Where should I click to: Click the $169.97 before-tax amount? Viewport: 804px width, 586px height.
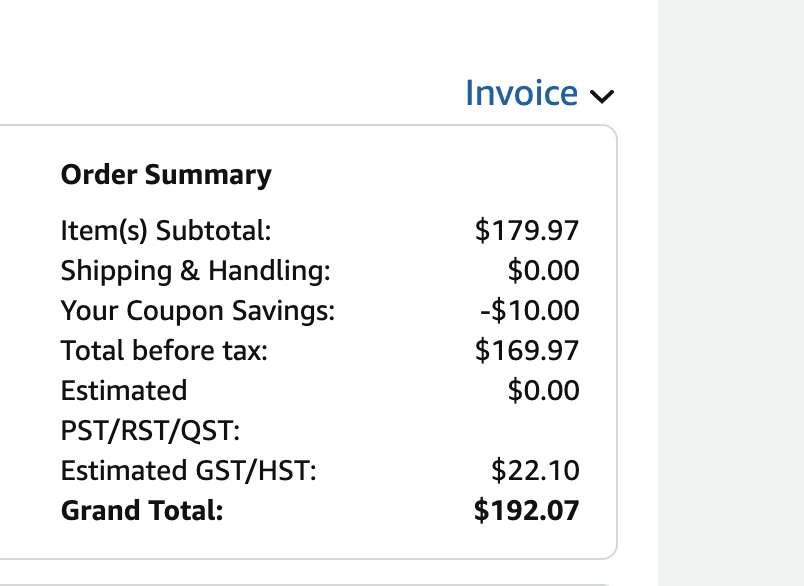527,351
